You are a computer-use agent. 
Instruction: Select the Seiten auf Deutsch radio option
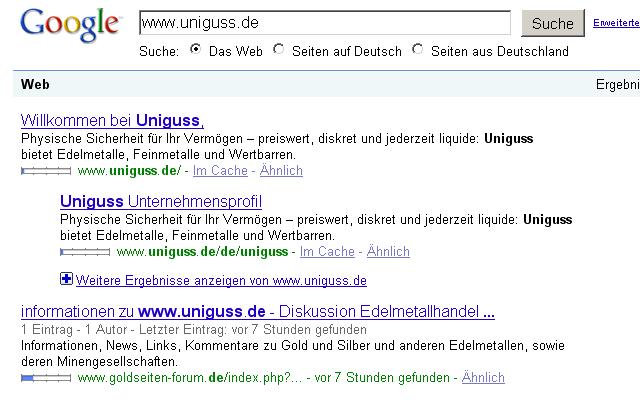(x=279, y=49)
